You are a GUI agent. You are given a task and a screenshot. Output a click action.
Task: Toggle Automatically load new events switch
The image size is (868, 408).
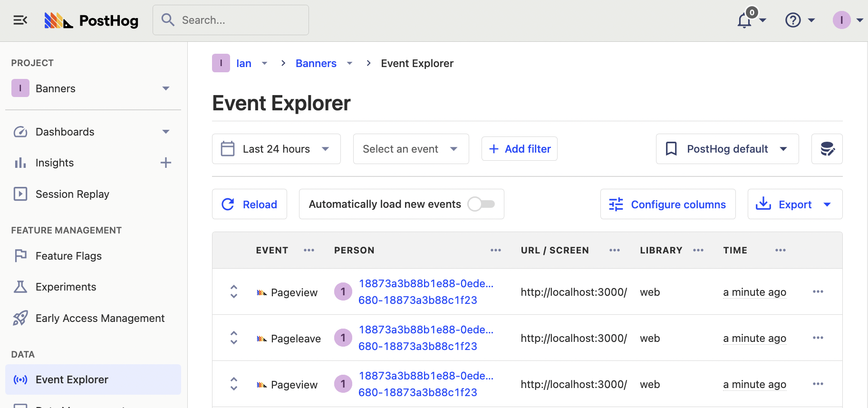(x=481, y=204)
